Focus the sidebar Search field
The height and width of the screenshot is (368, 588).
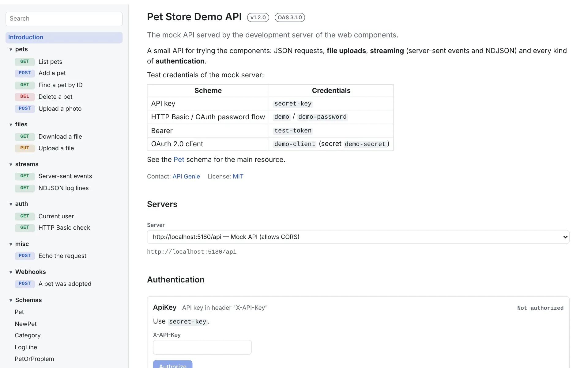(x=64, y=19)
